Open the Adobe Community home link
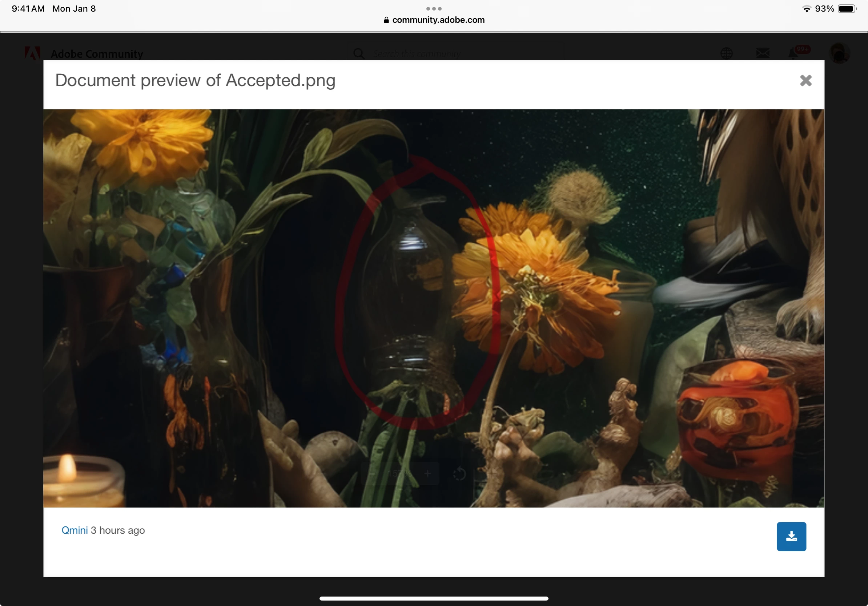868x606 pixels. click(97, 54)
